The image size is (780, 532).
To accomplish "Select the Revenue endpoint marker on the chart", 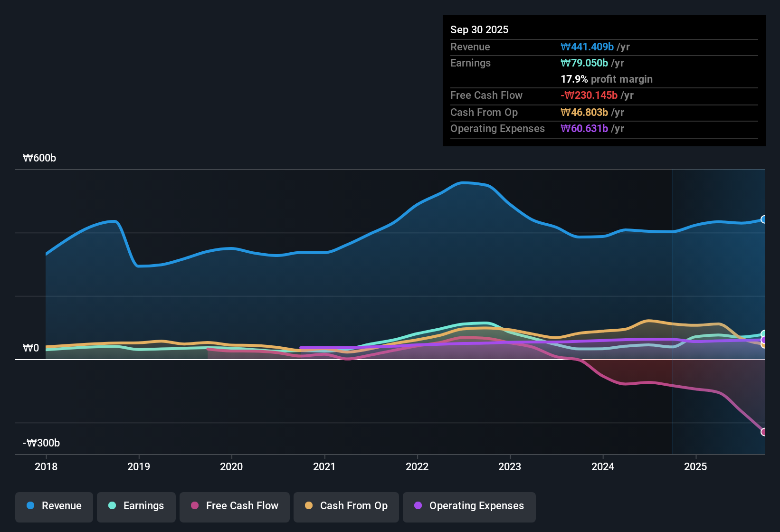I will 764,219.
